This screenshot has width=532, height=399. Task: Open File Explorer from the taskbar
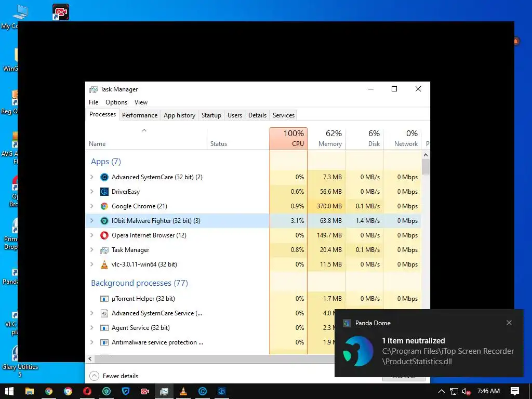[30, 391]
